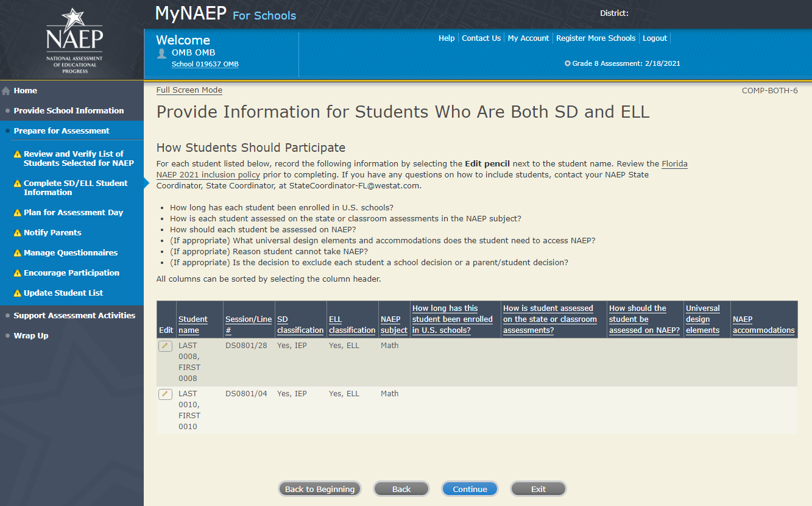Sort table by Student name column
The image size is (812, 506).
tap(192, 324)
